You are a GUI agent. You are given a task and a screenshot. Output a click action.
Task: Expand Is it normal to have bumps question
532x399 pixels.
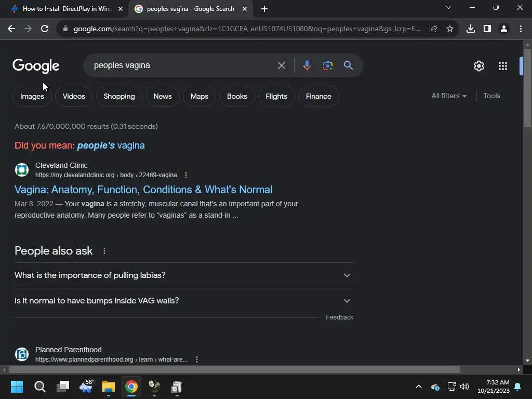[x=183, y=301]
